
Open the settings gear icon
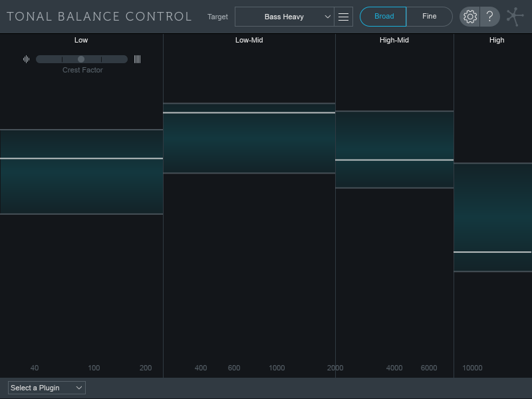pyautogui.click(x=470, y=17)
